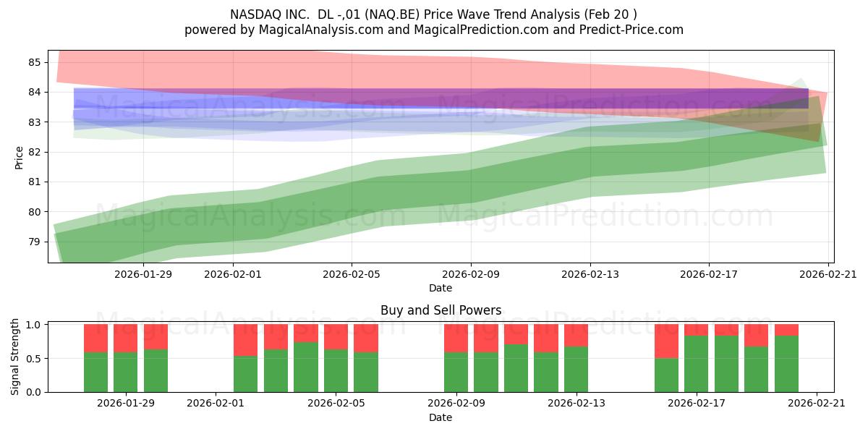Click the 0.5 tick on Signal Strength axis
868x434 pixels.
[x=34, y=359]
